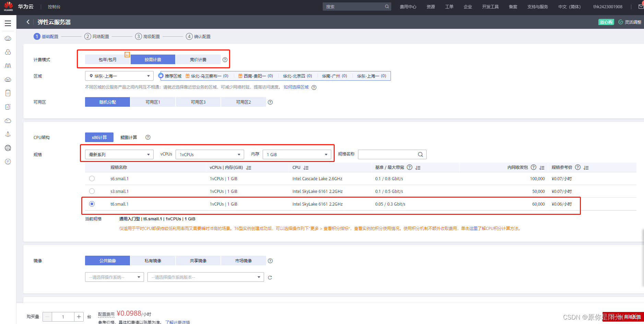Open the 最新系列 series dropdown
Screen dimensions: 644x324
[x=119, y=154]
